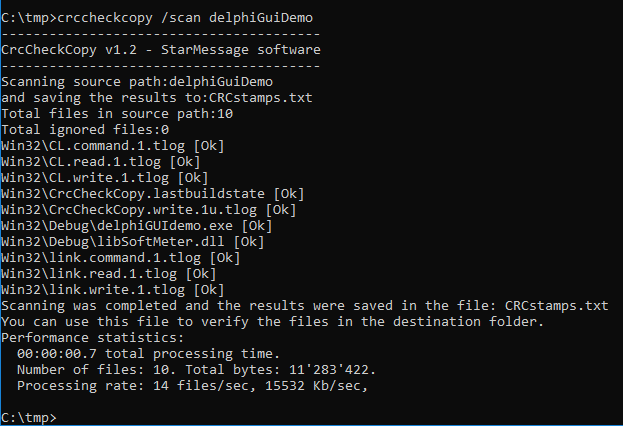Click the Total ignored files line
Viewport: 623px width, 426px height.
click(x=85, y=130)
